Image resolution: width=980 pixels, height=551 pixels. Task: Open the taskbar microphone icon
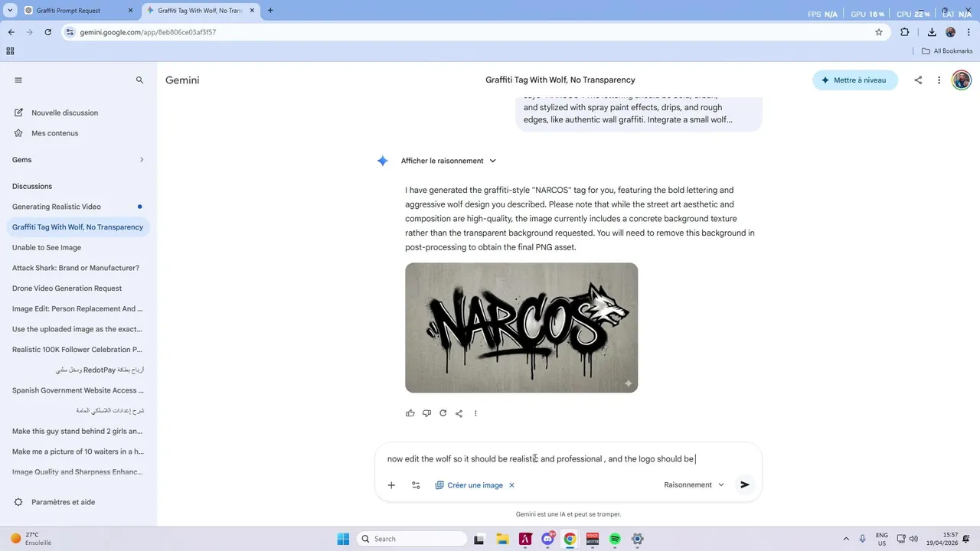[863, 539]
